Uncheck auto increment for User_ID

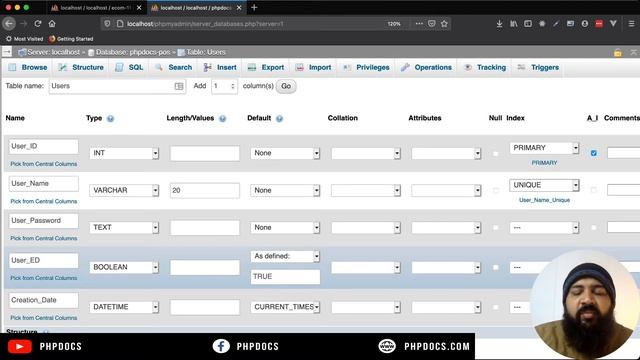click(x=593, y=153)
